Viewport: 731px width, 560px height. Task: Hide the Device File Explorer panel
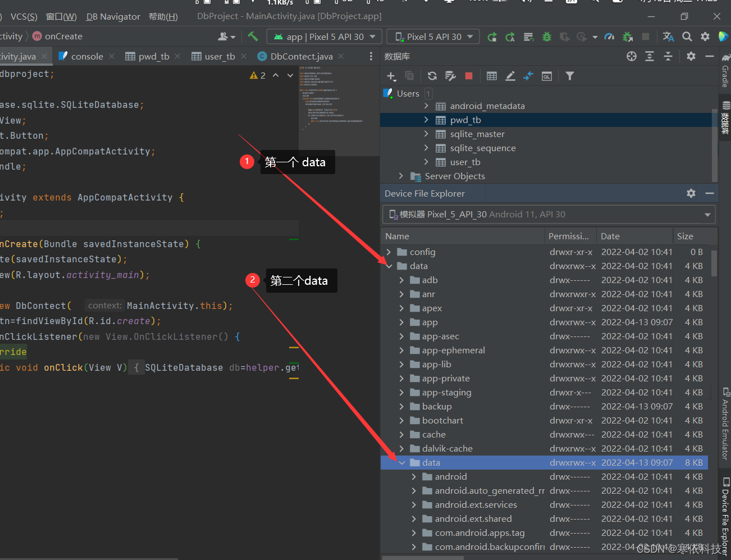[710, 193]
